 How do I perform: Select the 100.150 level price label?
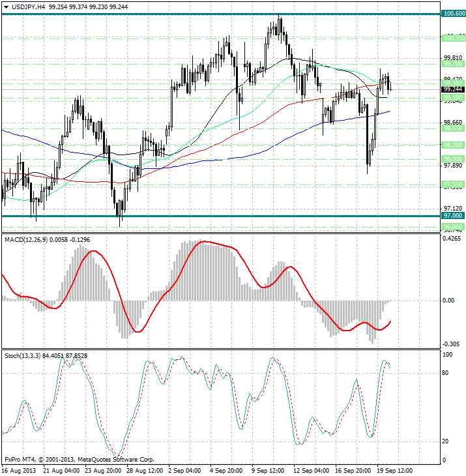(x=454, y=38)
